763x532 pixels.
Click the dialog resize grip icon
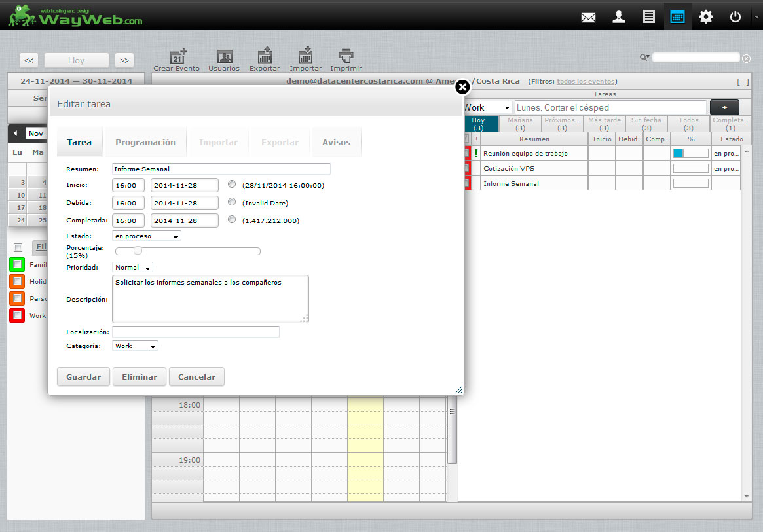[458, 389]
